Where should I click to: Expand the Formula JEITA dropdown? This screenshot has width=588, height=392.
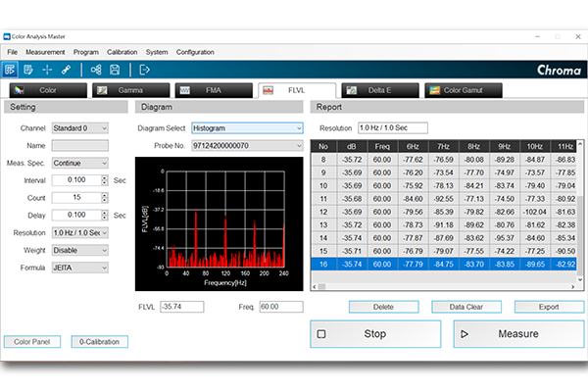79,267
